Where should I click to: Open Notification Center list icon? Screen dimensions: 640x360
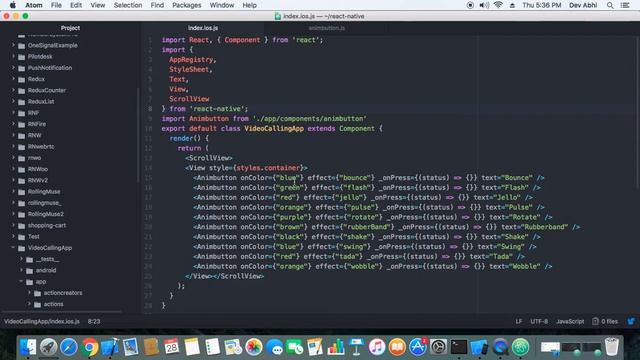(625, 5)
